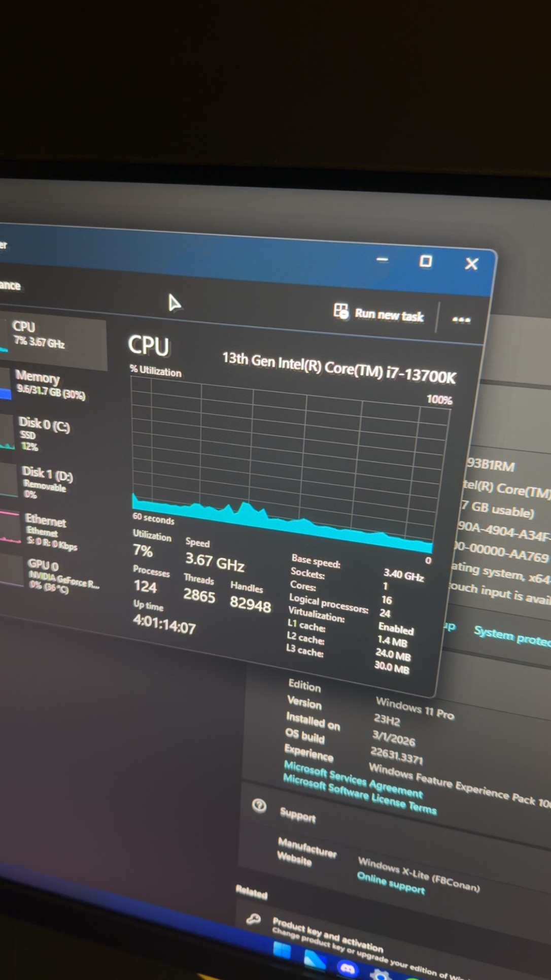Open the Online support link in Settings
This screenshot has width=551, height=980.
point(391,883)
